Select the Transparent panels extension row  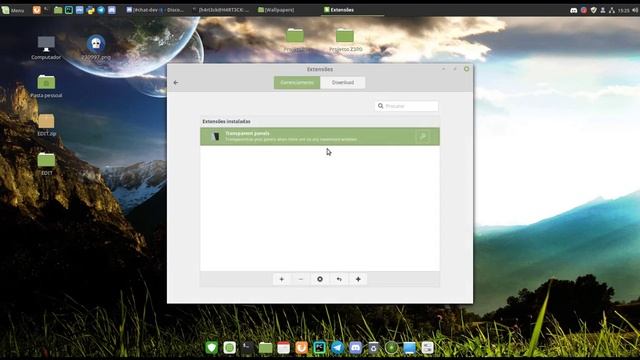[x=320, y=136]
